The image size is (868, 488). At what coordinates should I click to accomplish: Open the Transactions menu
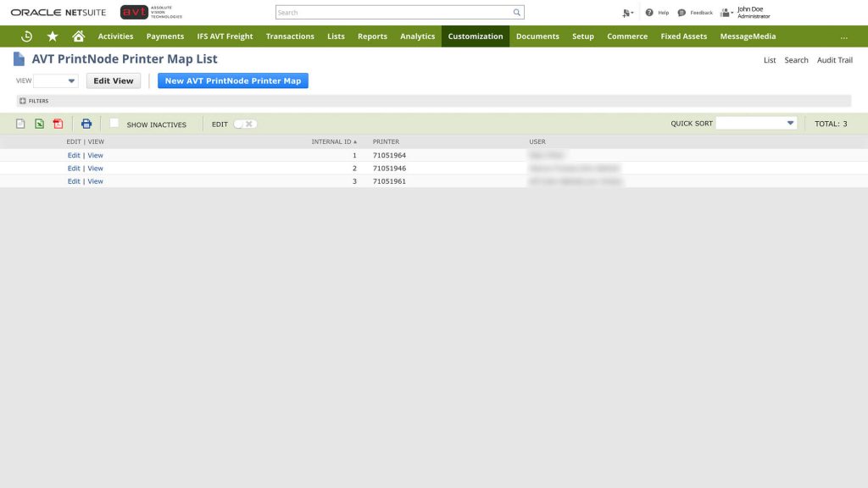(290, 36)
